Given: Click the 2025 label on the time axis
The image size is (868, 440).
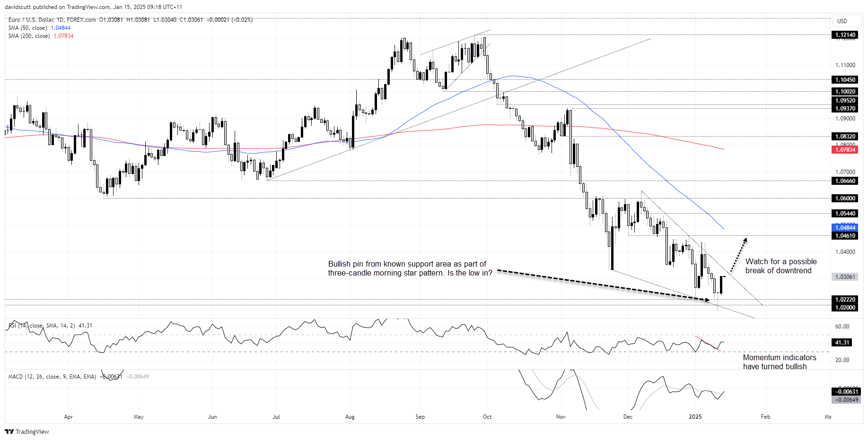Looking at the screenshot, I should click(695, 417).
